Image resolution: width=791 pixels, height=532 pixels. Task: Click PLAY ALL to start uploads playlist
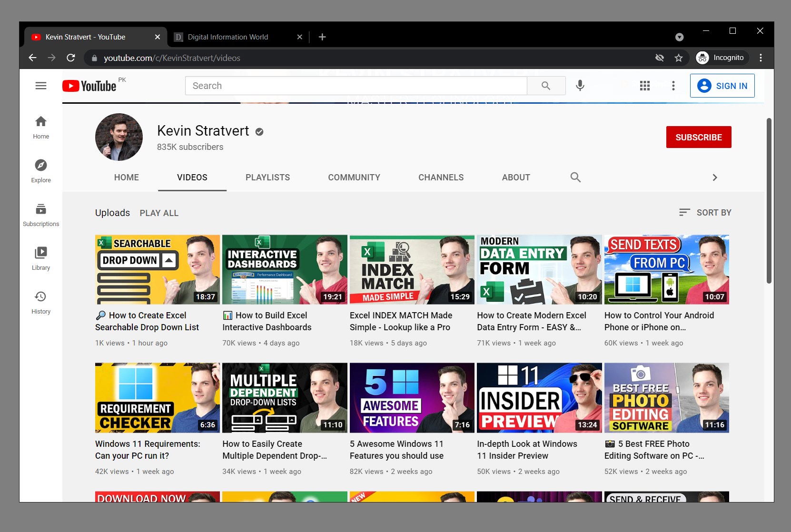159,213
